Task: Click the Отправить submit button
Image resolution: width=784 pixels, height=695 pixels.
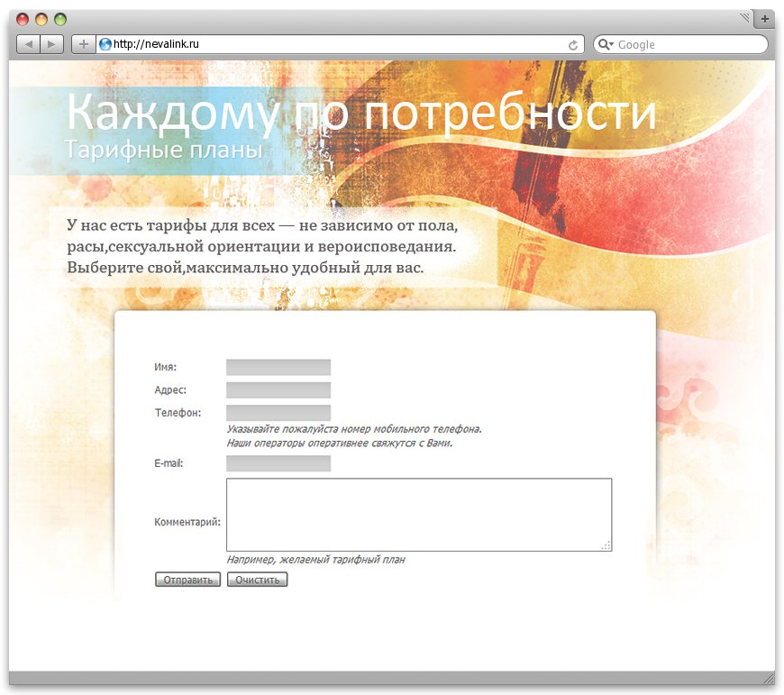Action: tap(187, 579)
